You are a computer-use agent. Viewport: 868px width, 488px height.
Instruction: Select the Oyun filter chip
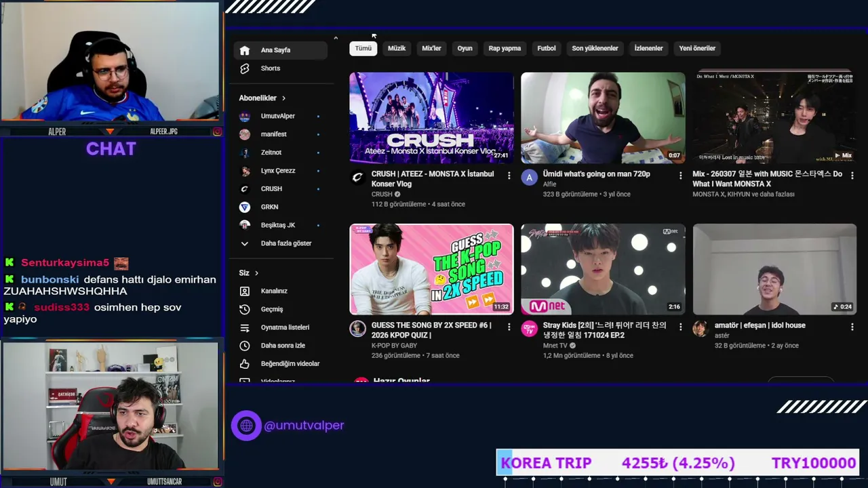465,48
